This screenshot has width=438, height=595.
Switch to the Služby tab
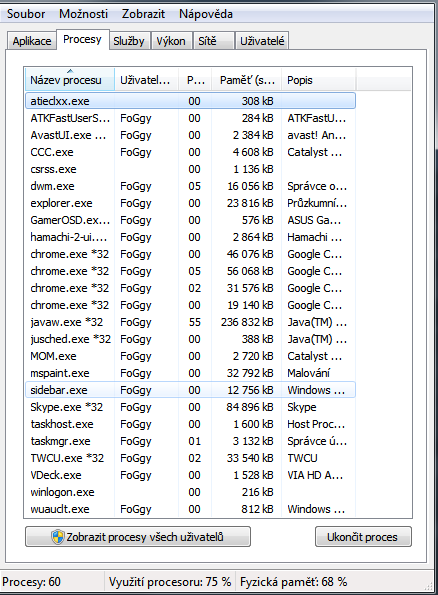click(x=129, y=41)
